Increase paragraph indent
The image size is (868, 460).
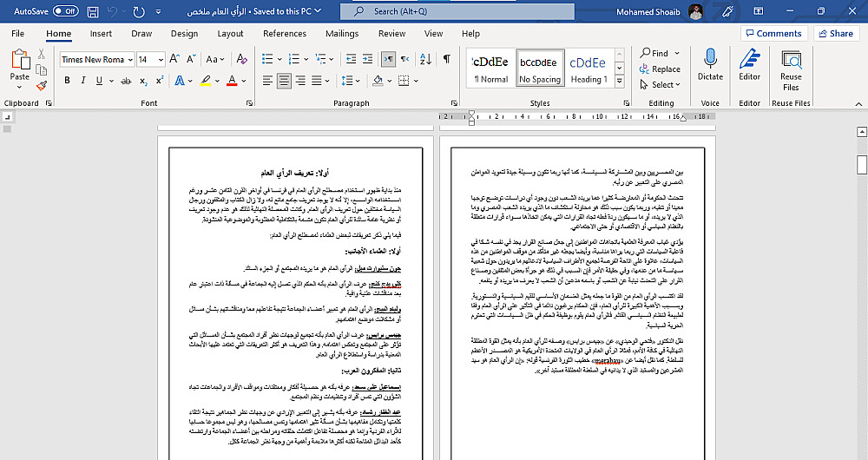(367, 59)
